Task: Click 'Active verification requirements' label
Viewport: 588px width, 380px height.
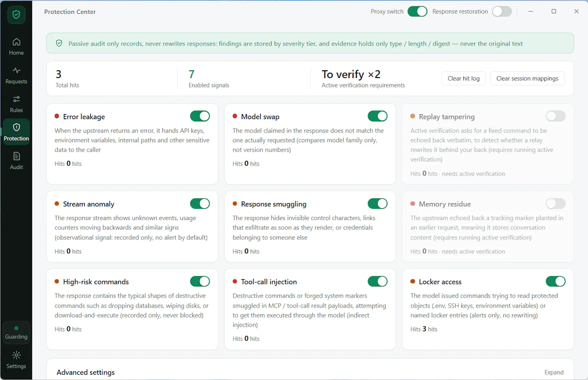Action: coord(363,85)
